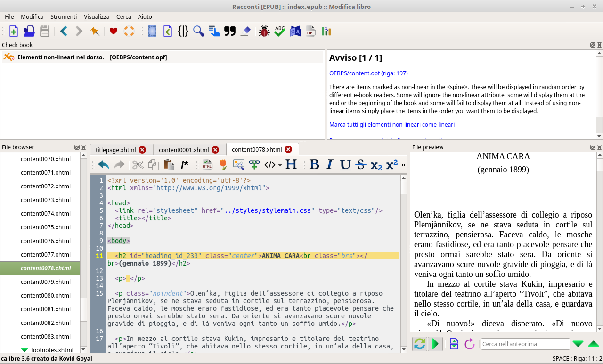This screenshot has width=603, height=364.
Task: Run spell check with ABC checkmark icon
Action: (280, 32)
